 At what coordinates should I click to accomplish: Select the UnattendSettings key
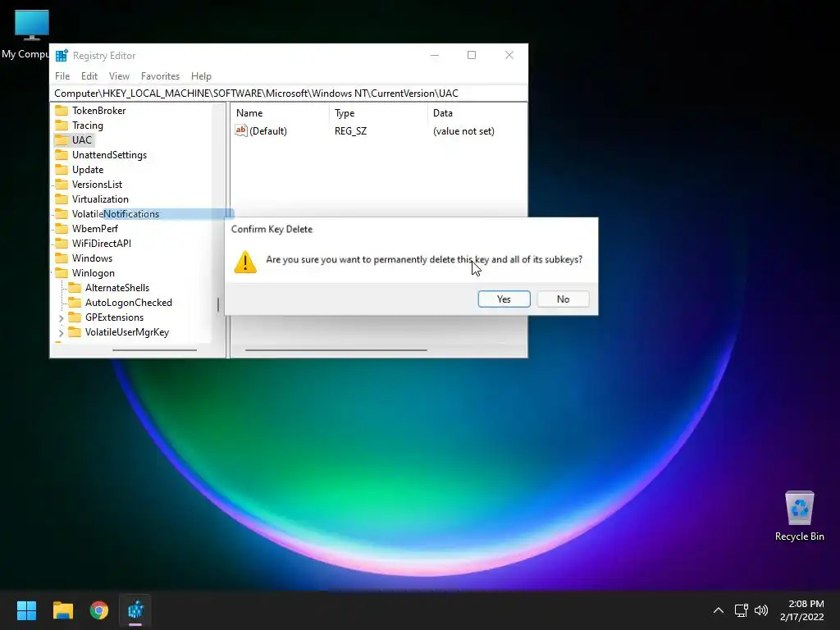pos(109,155)
